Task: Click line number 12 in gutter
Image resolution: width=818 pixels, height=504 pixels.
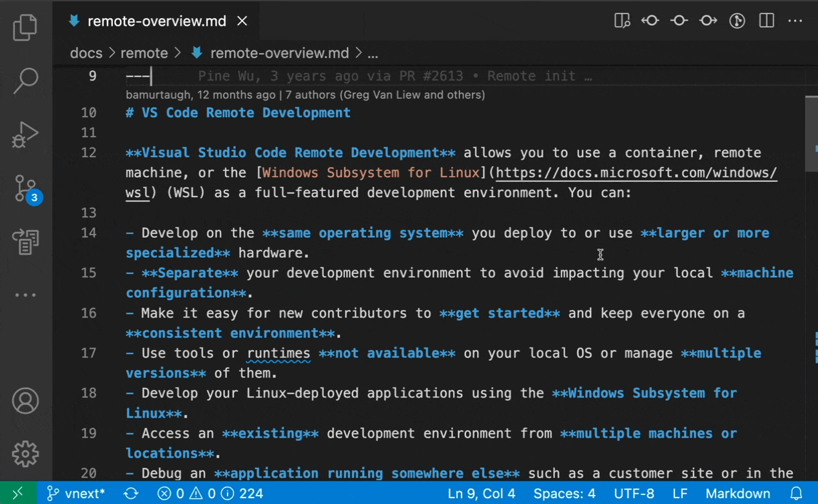Action: click(x=88, y=153)
